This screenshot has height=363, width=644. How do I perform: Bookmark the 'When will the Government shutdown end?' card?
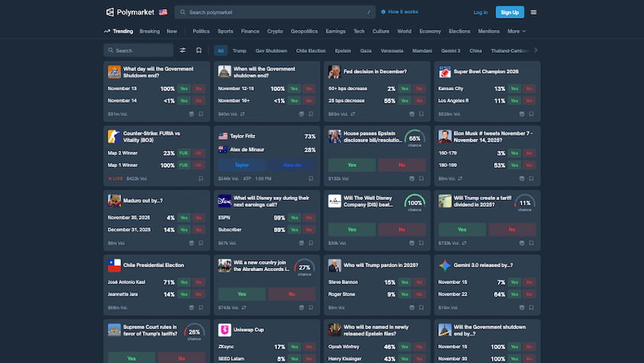311,114
